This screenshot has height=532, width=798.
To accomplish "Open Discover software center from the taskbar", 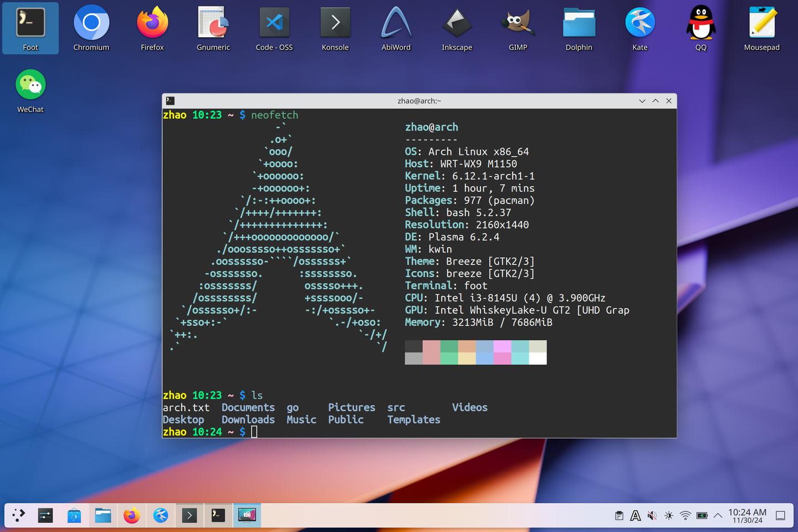I will coord(74,515).
